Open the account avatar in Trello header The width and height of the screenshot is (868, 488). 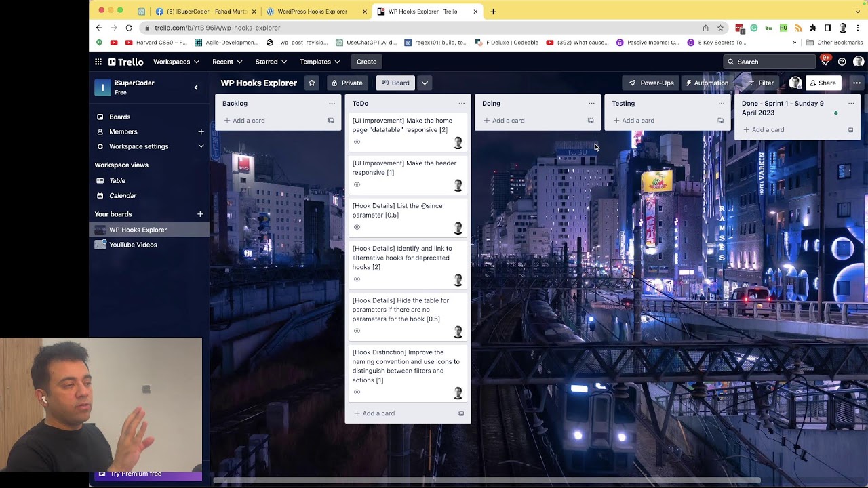pos(858,62)
